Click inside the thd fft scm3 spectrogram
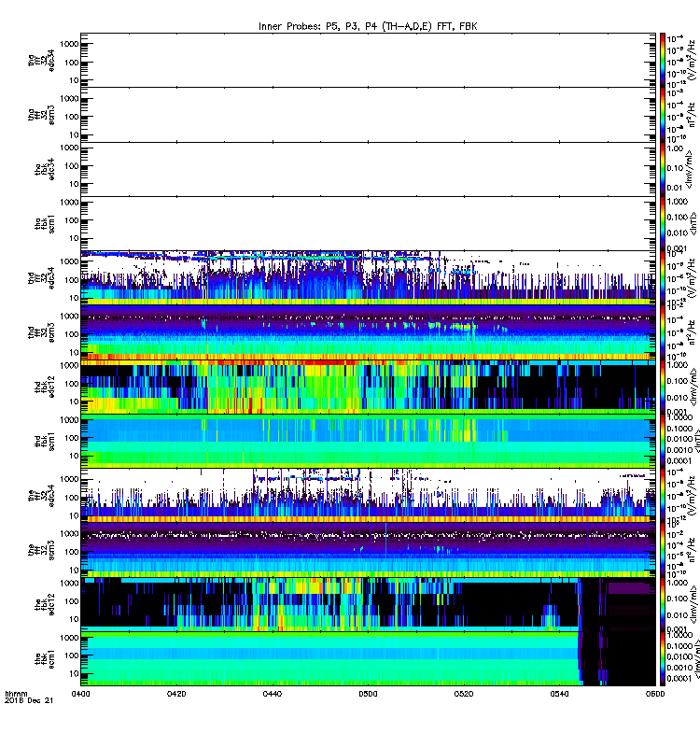This screenshot has width=700, height=747. (368, 332)
